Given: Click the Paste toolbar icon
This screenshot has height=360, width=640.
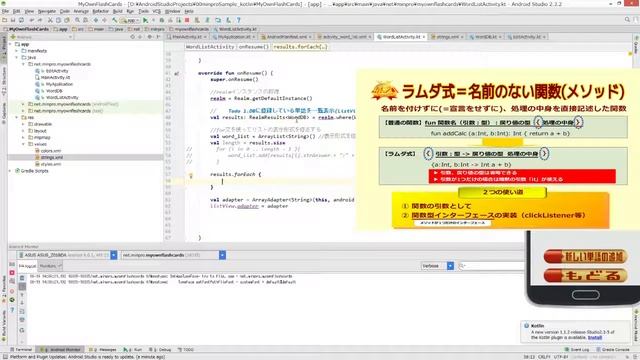Looking at the screenshot, I should [x=67, y=20].
